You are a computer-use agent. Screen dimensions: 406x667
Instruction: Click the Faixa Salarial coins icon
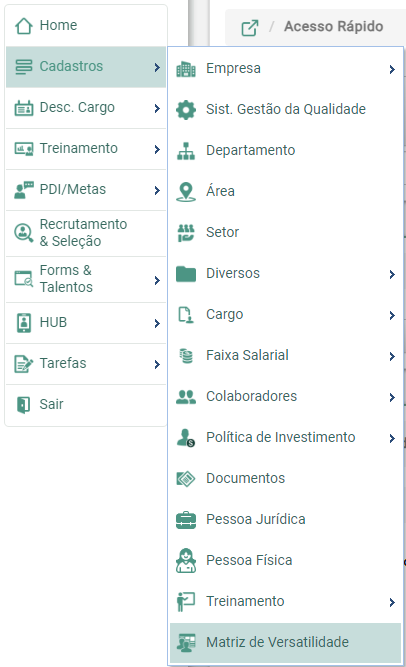(x=186, y=356)
